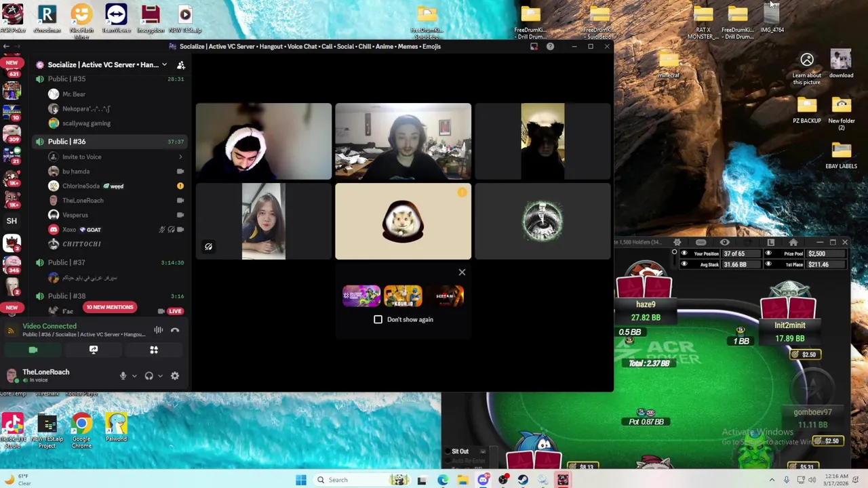This screenshot has height=488, width=868.
Task: Toggle Avg Stack eye visibility
Action: (x=684, y=264)
